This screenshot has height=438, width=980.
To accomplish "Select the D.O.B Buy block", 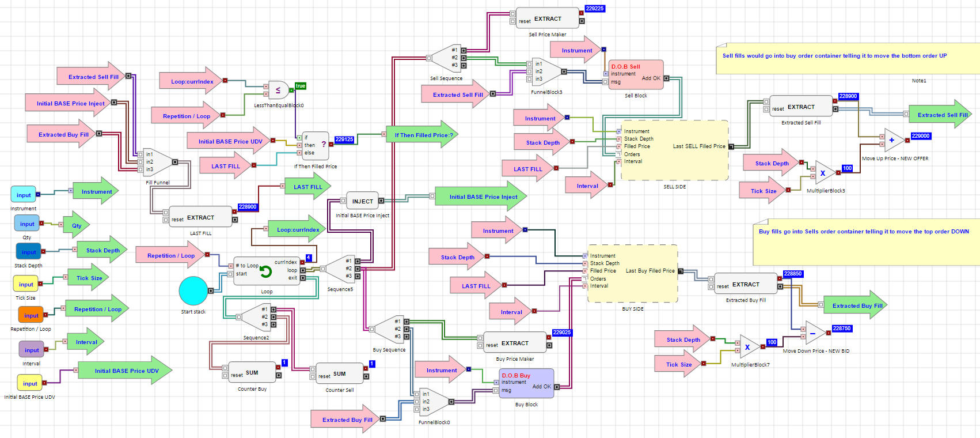I will (526, 383).
